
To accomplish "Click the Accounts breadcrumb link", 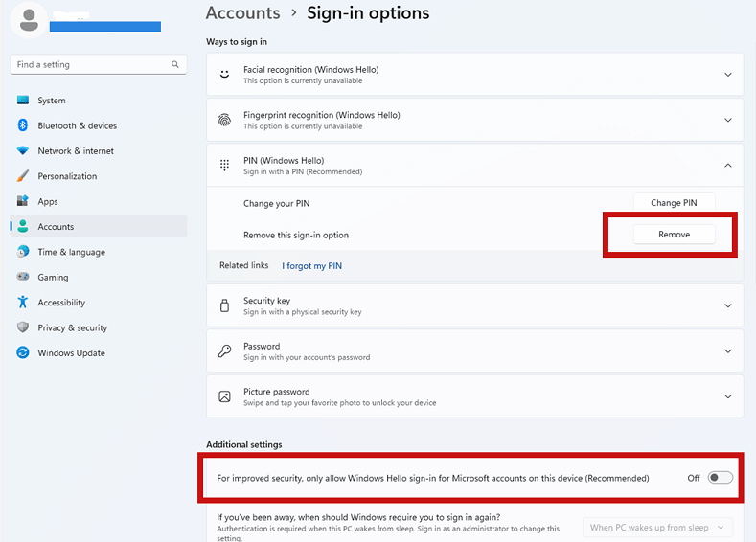I will click(x=243, y=13).
